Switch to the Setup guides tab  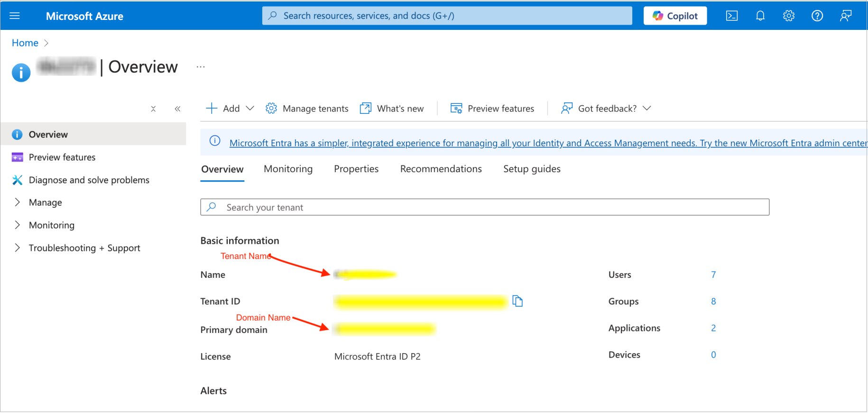click(x=532, y=169)
